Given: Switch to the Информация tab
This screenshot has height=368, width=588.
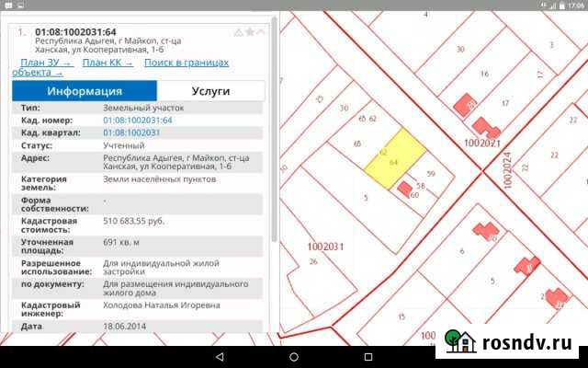Looking at the screenshot, I should [85, 91].
